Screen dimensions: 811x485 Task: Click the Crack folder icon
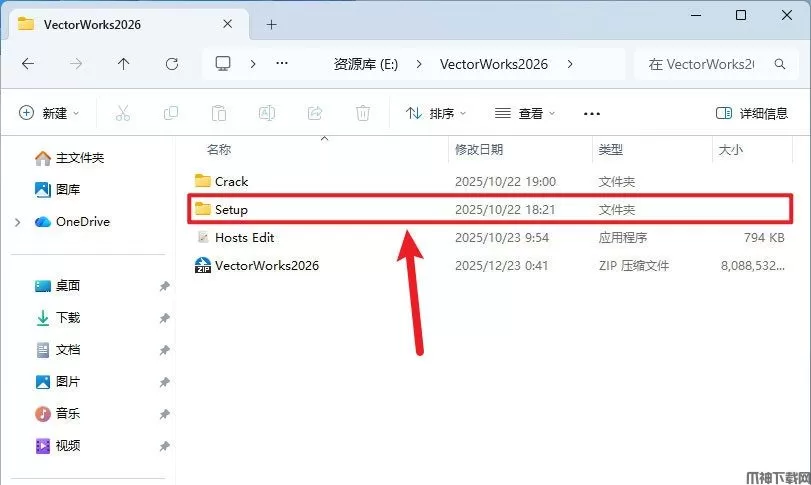coord(203,181)
